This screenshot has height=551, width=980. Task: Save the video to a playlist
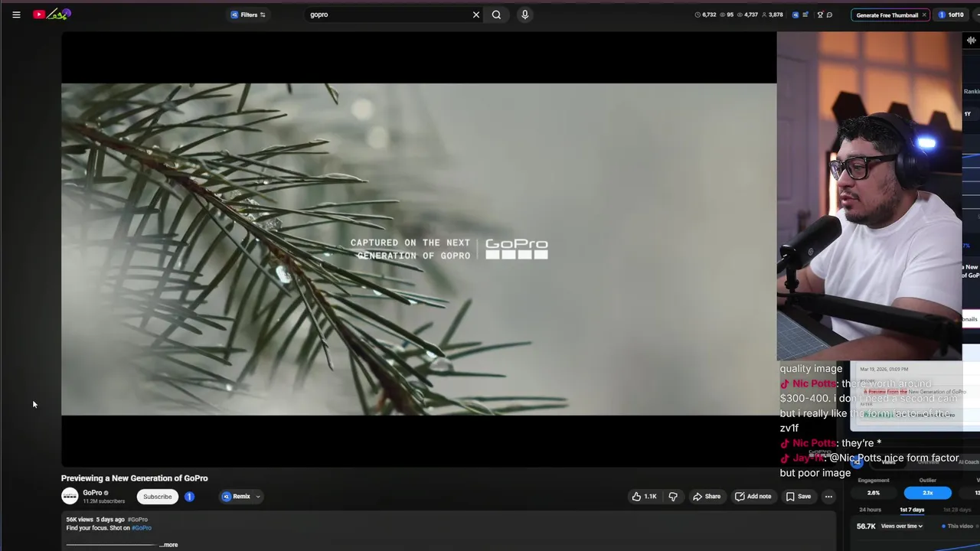click(799, 497)
